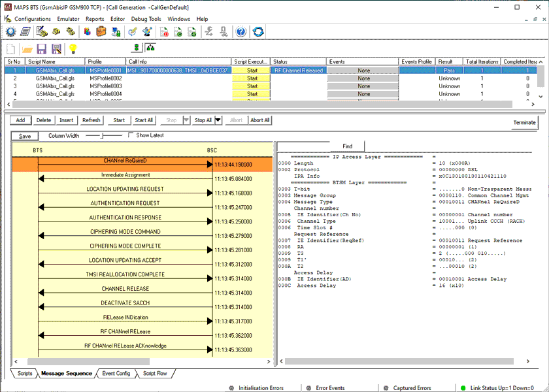549x392 pixels.
Task: Open the blue question mark Help icon
Action: [x=241, y=32]
